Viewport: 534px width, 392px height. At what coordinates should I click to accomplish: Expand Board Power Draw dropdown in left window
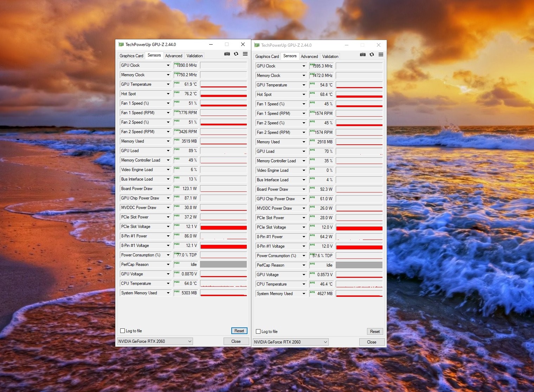168,189
